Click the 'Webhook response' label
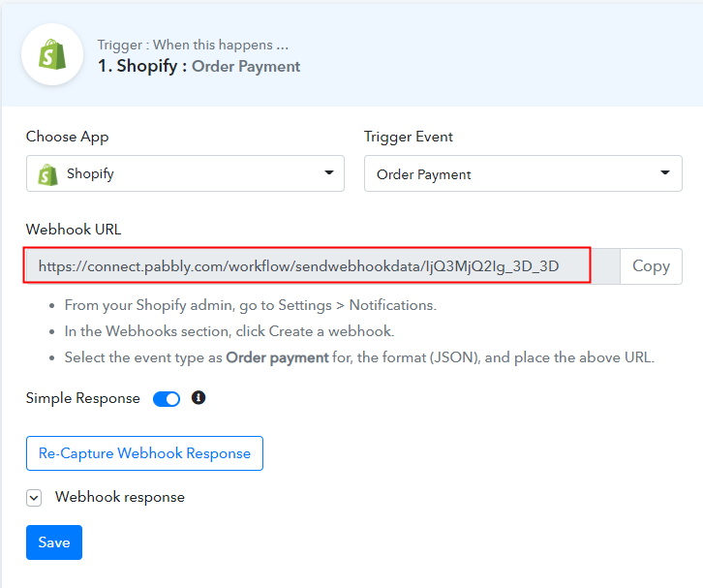The image size is (703, 588). [x=120, y=497]
